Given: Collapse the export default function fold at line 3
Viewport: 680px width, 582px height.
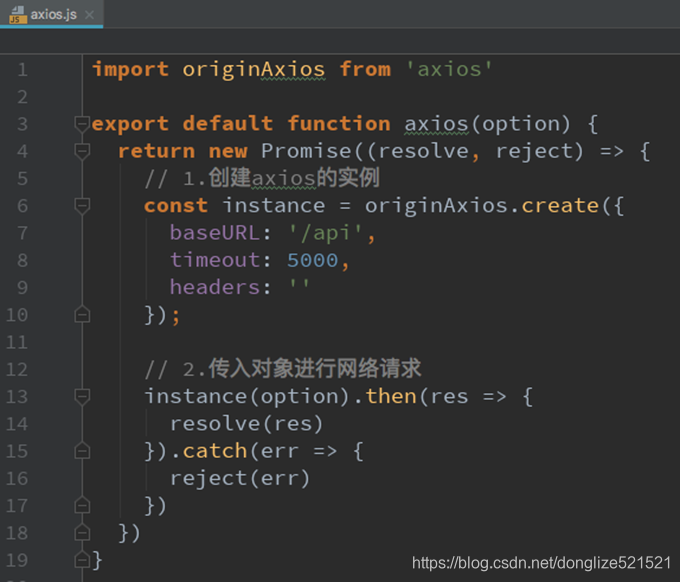Looking at the screenshot, I should click(x=82, y=124).
